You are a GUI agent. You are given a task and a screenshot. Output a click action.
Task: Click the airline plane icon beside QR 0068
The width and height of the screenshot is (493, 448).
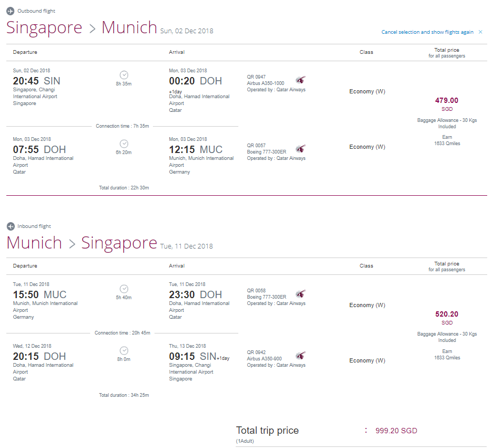click(x=299, y=294)
